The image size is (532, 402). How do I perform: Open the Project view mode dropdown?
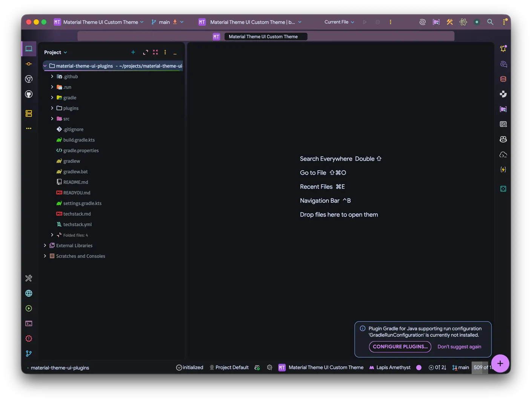(55, 52)
